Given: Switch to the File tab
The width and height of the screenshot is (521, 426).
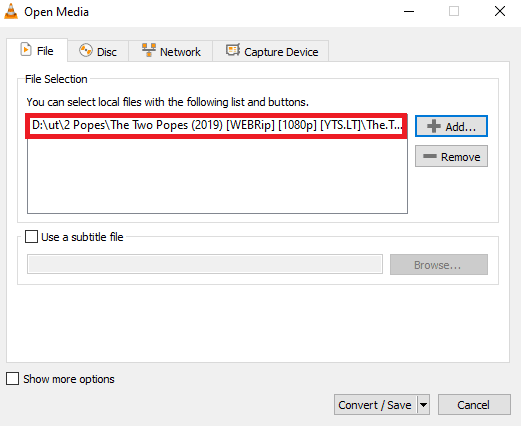Looking at the screenshot, I should point(37,51).
